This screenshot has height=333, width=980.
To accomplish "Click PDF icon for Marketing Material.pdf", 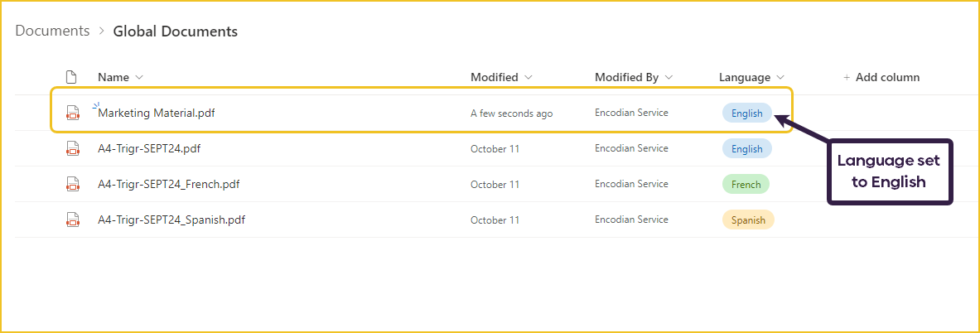I will click(x=72, y=113).
